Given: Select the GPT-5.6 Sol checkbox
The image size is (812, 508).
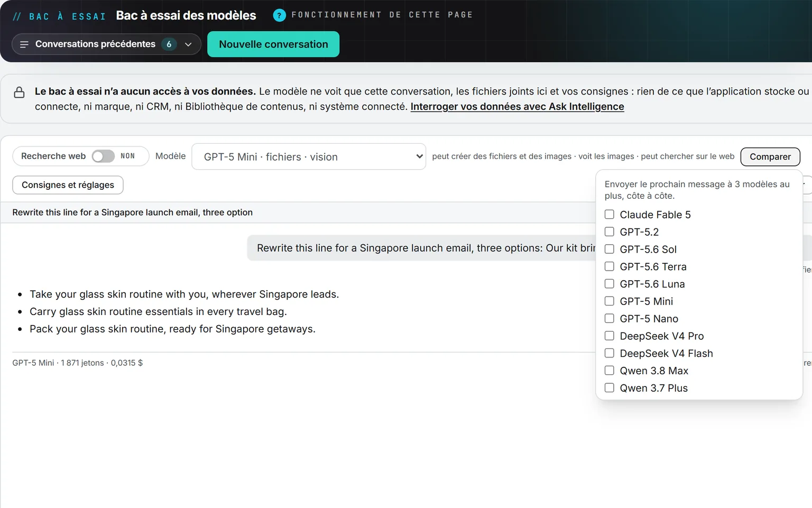Looking at the screenshot, I should click(610, 249).
